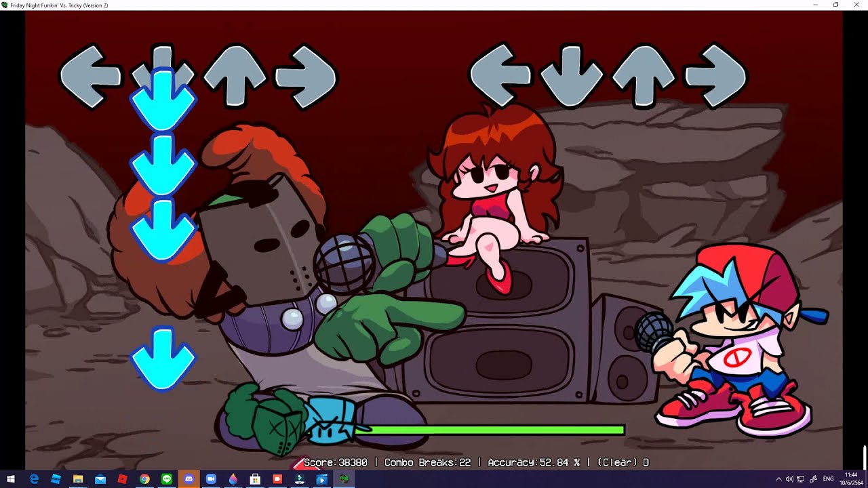Image resolution: width=868 pixels, height=488 pixels.
Task: Click the 'Friday Night Funkin' Vs. Tricky' window title
Action: pos(59,5)
